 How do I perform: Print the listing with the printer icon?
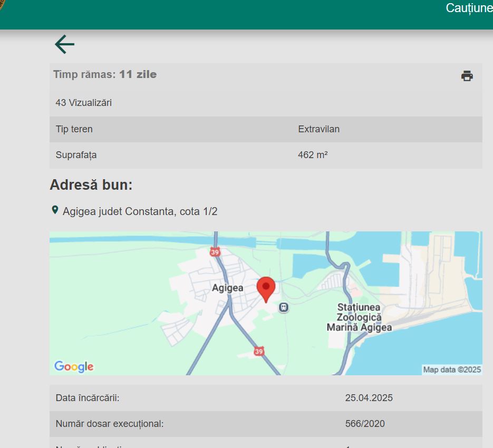[x=467, y=76]
